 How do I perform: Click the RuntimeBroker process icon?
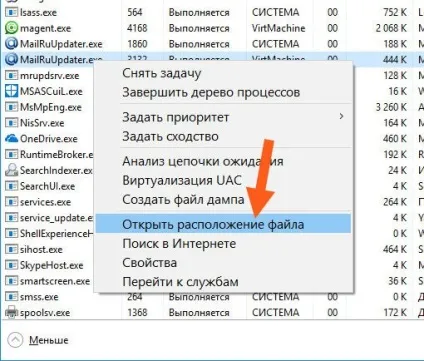coord(11,154)
